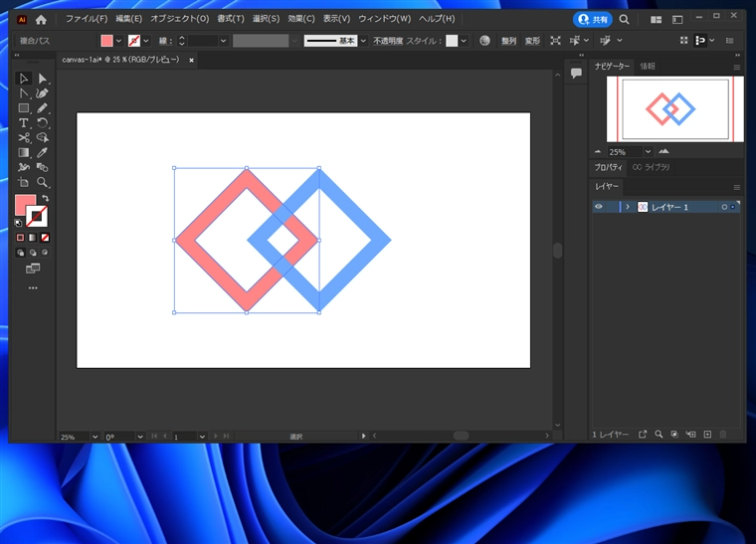
Task: Select the Rotate tool
Action: click(43, 123)
